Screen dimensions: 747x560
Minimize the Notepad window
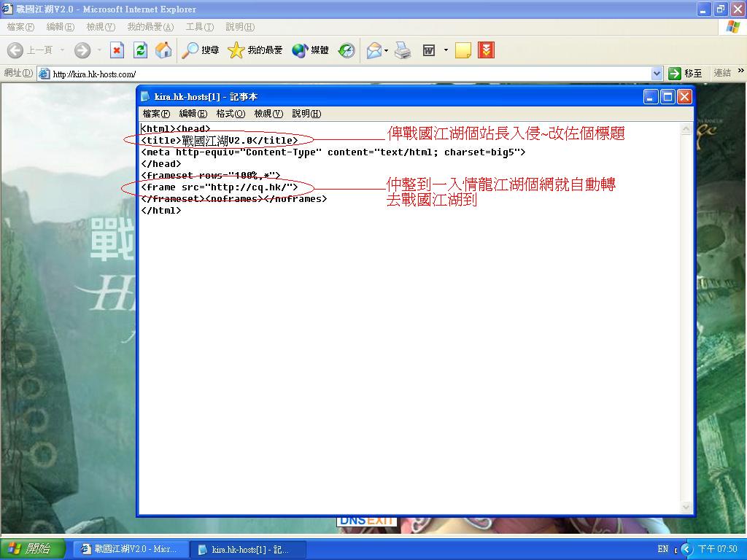pyautogui.click(x=651, y=97)
